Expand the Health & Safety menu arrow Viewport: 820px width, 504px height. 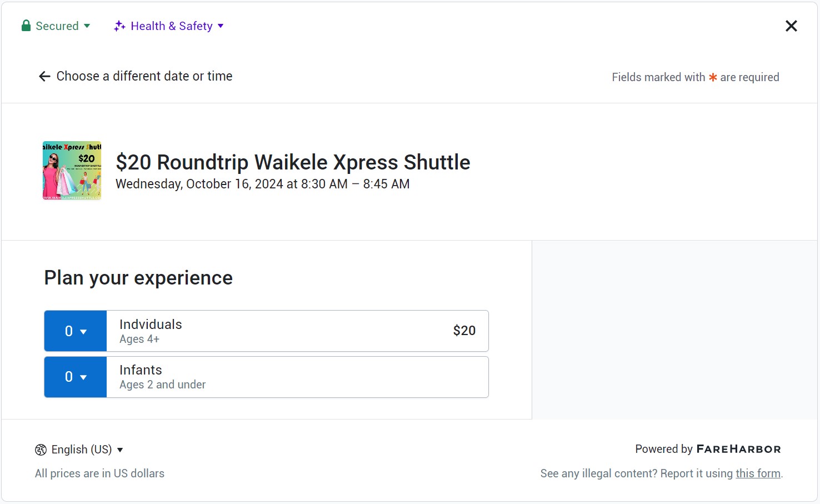click(x=221, y=26)
